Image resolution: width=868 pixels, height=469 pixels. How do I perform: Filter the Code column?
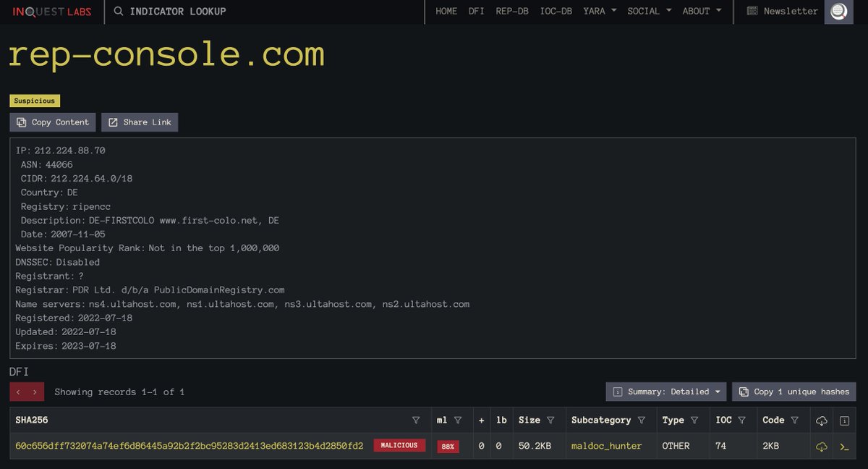[x=795, y=421]
